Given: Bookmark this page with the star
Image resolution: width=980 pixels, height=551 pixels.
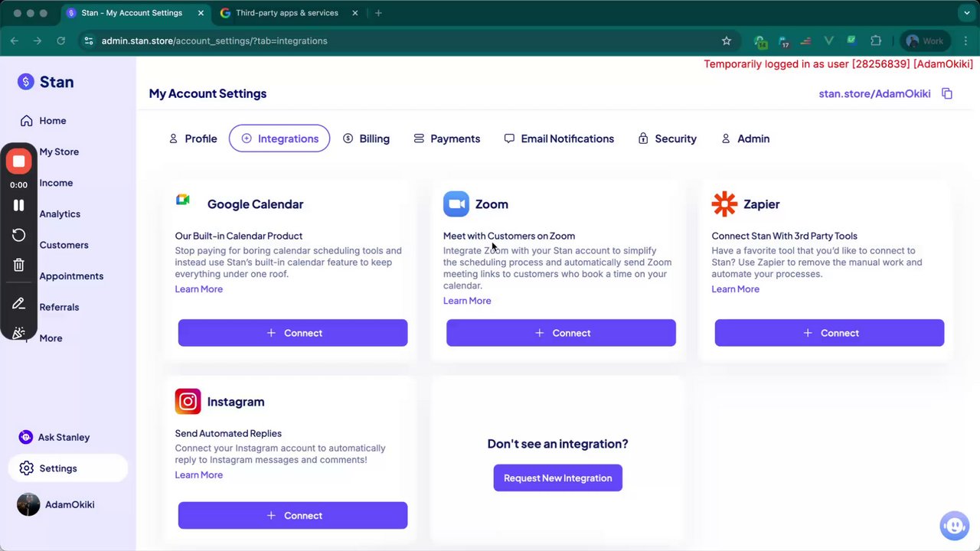Looking at the screenshot, I should 727,41.
